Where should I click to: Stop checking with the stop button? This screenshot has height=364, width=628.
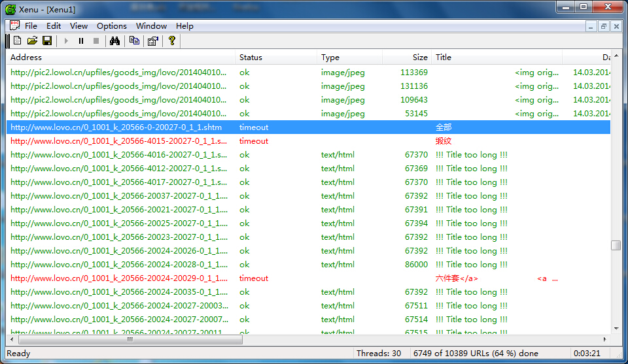coord(96,41)
